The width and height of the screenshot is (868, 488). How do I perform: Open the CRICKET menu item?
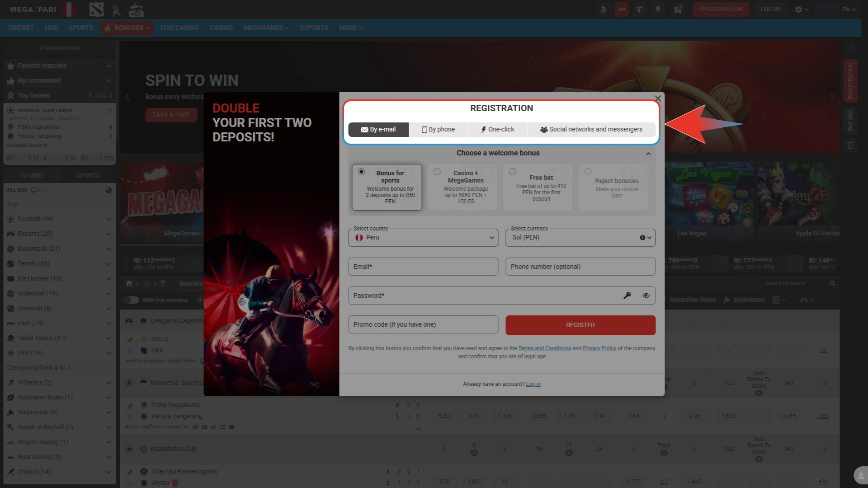(x=21, y=28)
